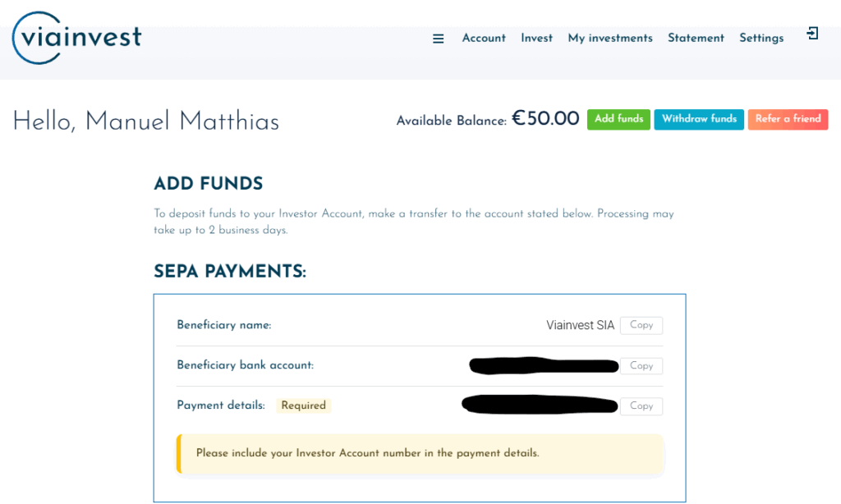
Task: Copy the Beneficiary bank account
Action: (641, 366)
